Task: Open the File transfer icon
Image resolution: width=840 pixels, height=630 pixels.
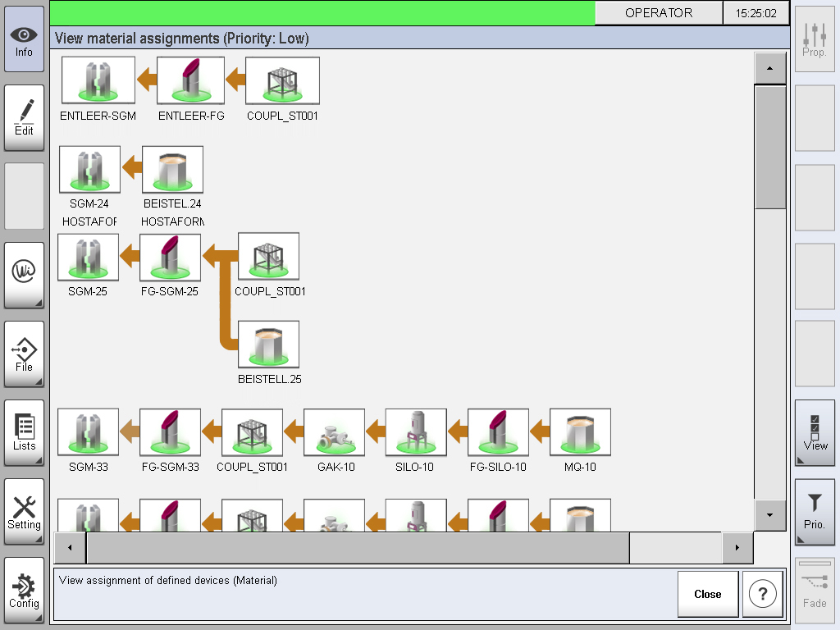Action: pyautogui.click(x=24, y=351)
